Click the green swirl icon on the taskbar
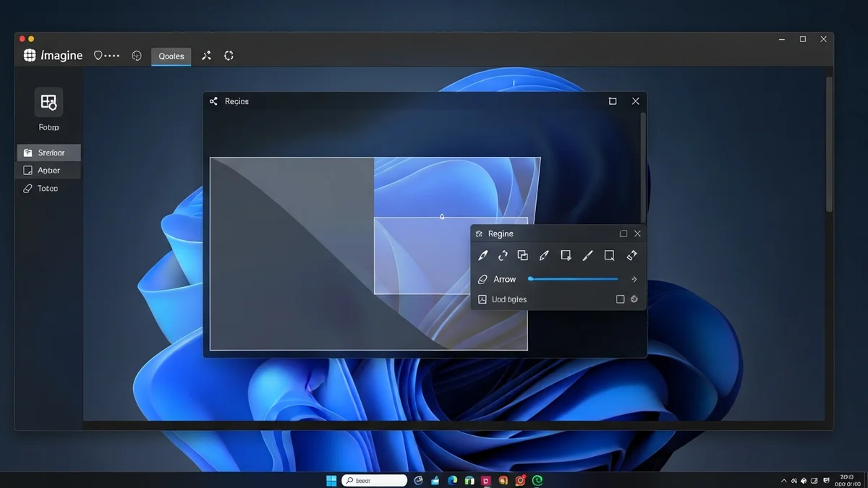The image size is (868, 488). [x=537, y=481]
